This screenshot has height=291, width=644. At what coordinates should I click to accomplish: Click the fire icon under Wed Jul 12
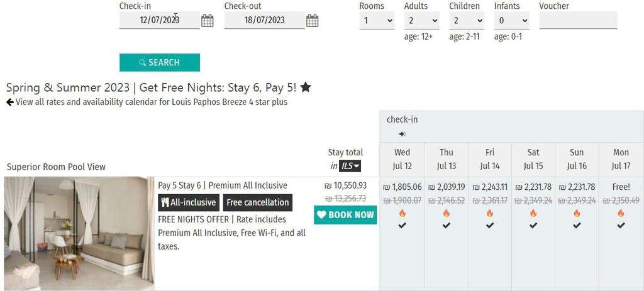402,214
